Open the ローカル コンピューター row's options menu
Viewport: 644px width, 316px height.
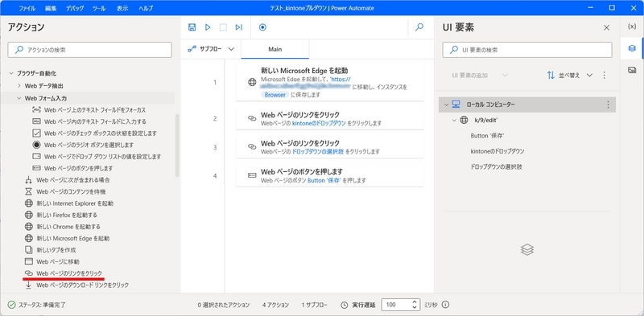point(609,105)
